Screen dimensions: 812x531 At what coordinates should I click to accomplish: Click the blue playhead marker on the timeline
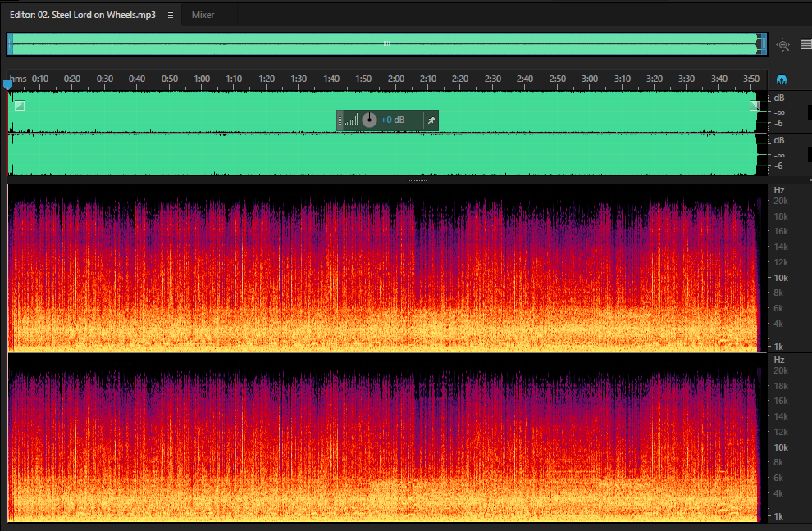(x=7, y=84)
